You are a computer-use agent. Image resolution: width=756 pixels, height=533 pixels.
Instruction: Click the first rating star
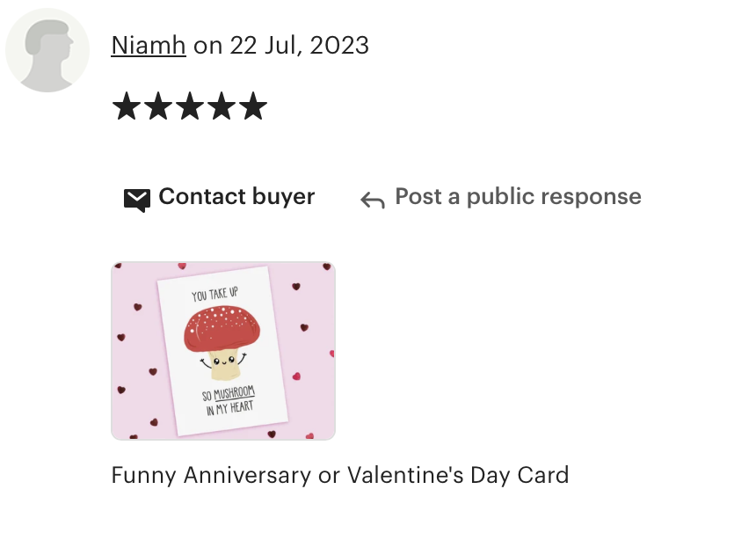pyautogui.click(x=127, y=106)
